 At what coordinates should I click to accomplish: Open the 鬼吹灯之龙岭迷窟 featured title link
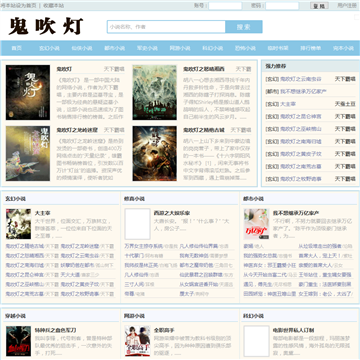tap(77, 130)
